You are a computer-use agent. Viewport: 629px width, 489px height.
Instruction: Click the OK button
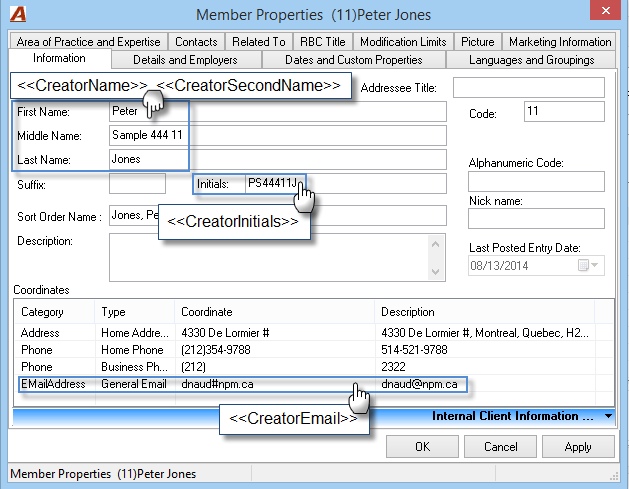[x=422, y=446]
